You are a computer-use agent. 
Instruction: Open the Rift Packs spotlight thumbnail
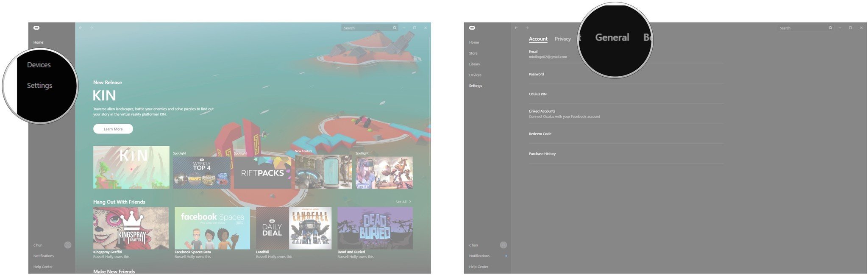(262, 172)
